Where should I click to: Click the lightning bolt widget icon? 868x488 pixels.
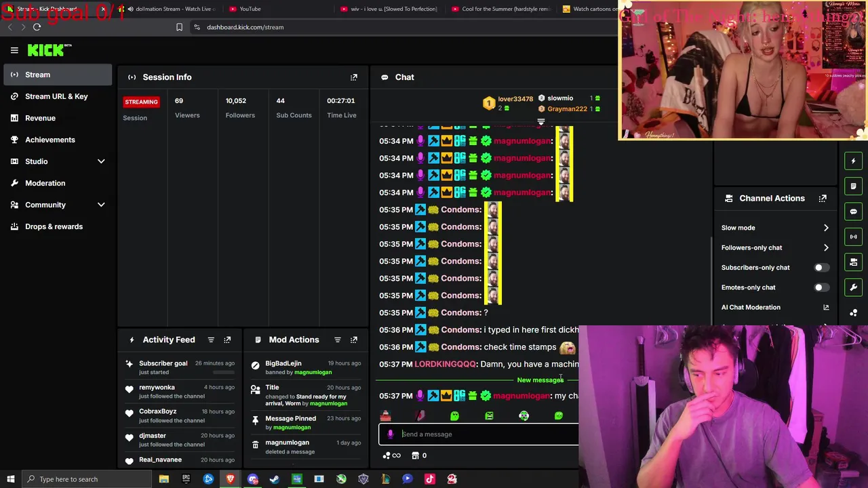point(853,161)
